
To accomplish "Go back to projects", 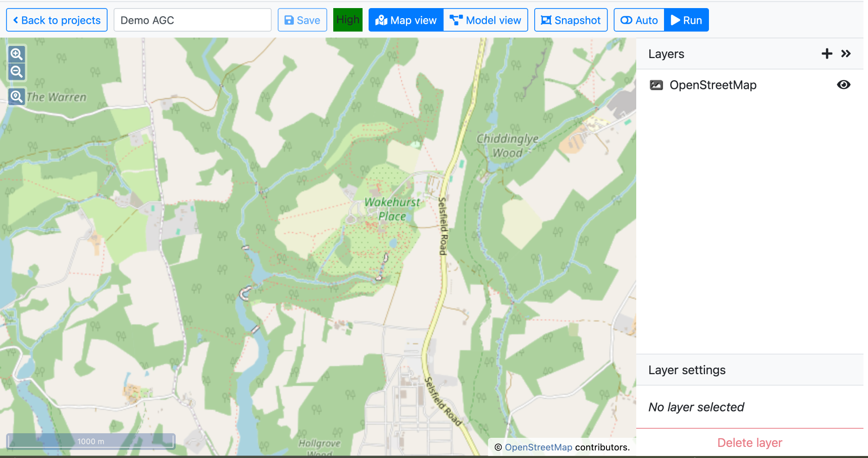I will tap(57, 20).
